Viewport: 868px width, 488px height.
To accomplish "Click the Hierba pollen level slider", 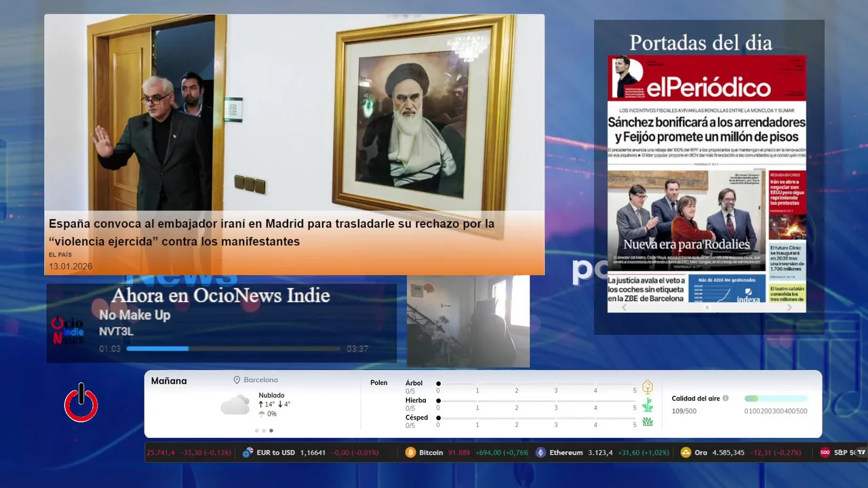I will [536, 401].
